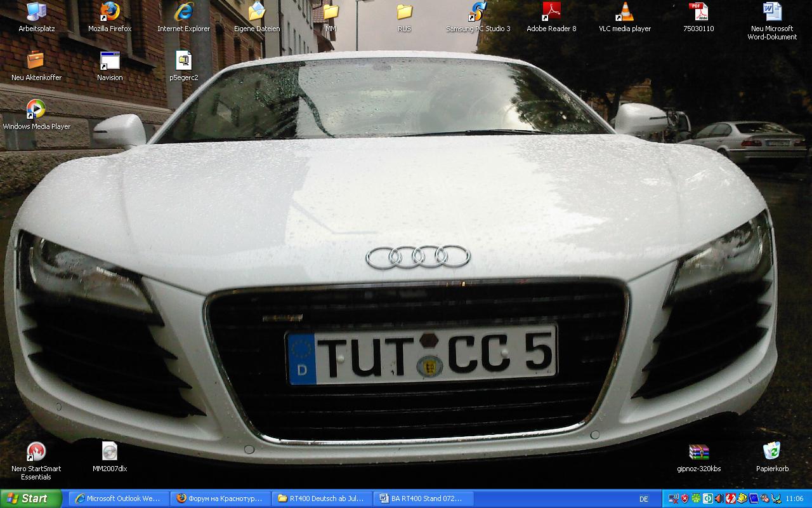This screenshot has width=812, height=508.
Task: Open the Internet Explorer desktop shortcut
Action: pos(183,17)
